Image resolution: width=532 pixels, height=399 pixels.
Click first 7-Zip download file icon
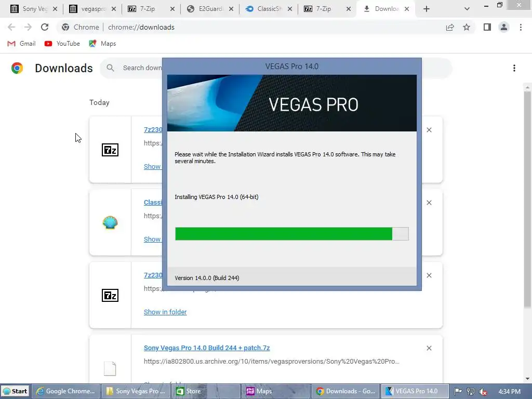pyautogui.click(x=110, y=150)
